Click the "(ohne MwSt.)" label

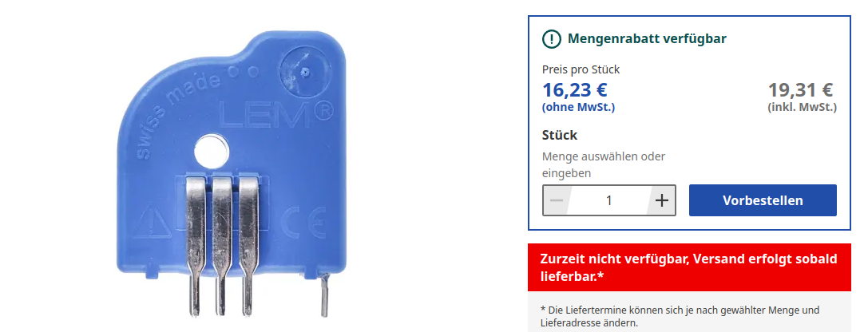click(x=579, y=107)
